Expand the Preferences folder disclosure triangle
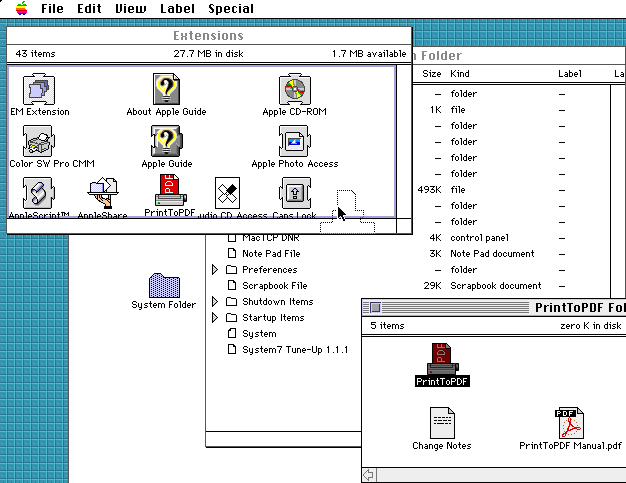 (215, 269)
